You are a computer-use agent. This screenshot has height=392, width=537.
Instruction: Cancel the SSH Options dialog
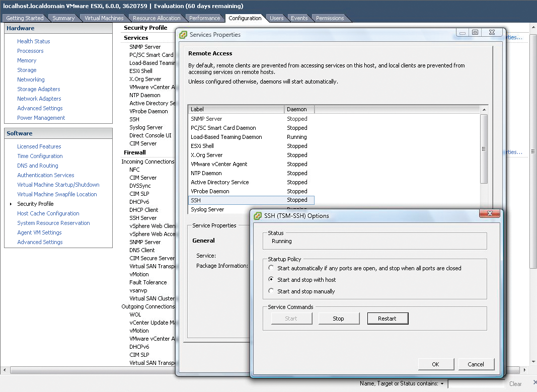476,364
